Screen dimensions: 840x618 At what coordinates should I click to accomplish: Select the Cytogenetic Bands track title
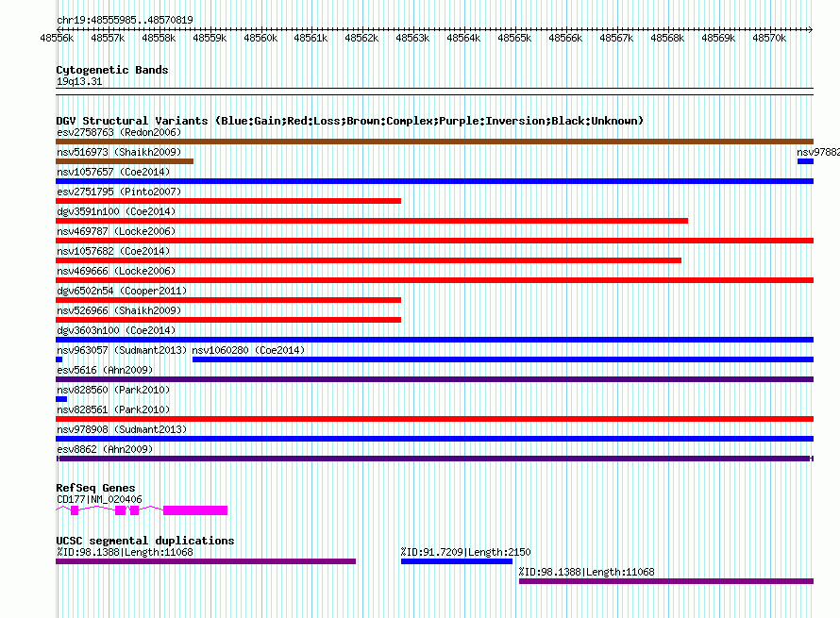tap(112, 70)
